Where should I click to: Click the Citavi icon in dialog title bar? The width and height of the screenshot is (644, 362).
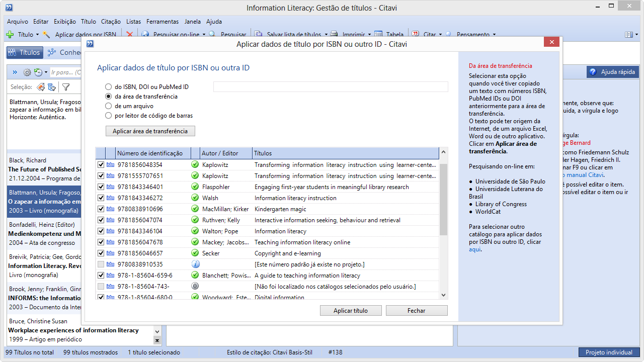pos(90,44)
